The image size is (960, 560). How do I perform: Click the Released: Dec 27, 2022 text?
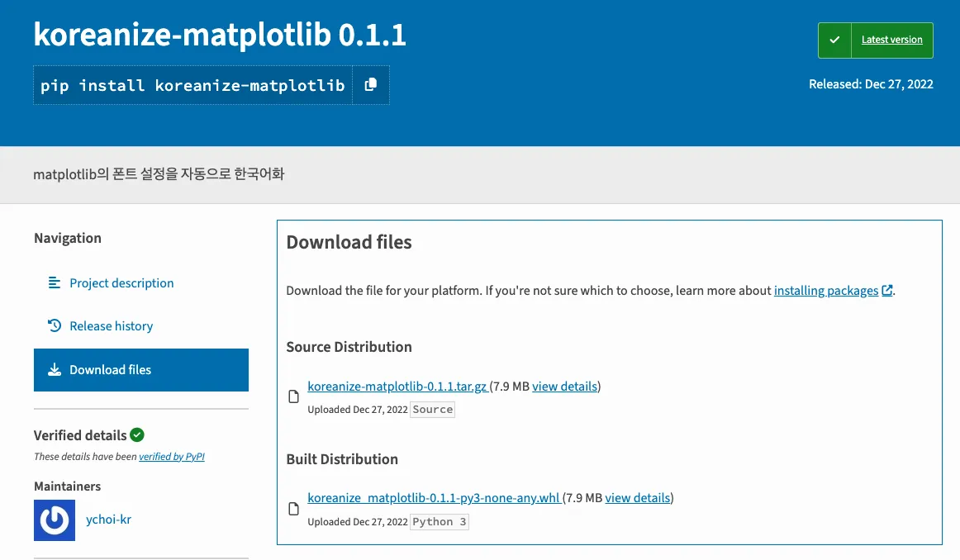[x=871, y=84]
